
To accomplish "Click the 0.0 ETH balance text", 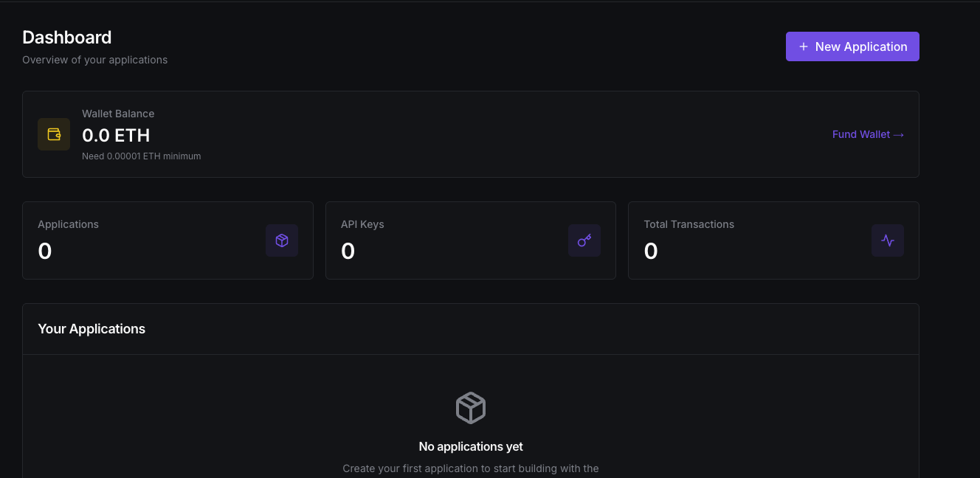I will pyautogui.click(x=116, y=136).
